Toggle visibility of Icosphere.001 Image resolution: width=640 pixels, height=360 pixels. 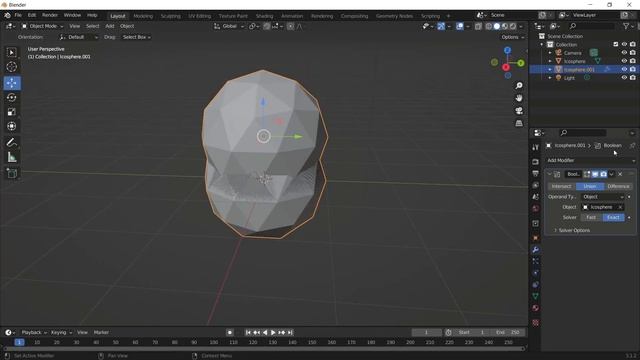(624, 69)
